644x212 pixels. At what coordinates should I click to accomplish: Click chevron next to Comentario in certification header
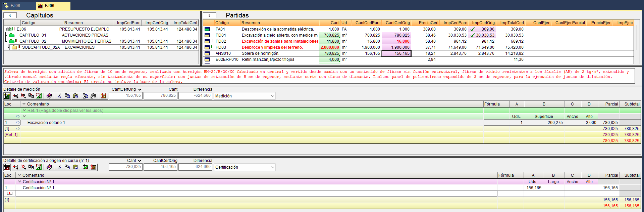[19, 175]
